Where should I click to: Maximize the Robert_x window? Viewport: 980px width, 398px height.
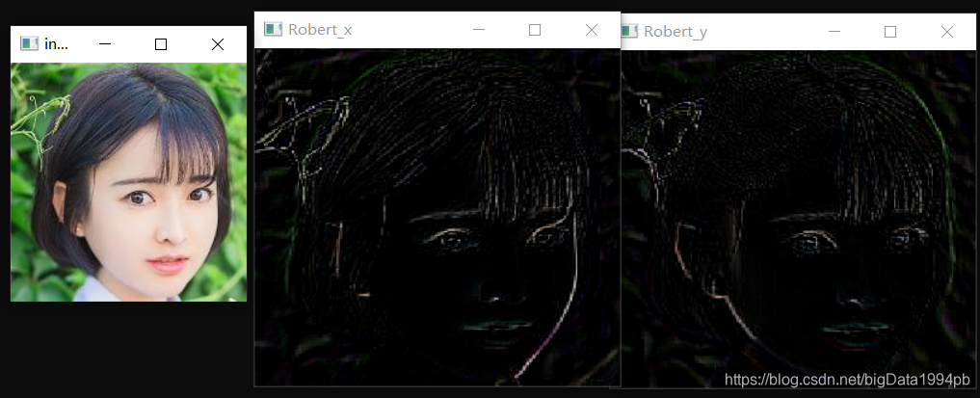pos(535,29)
